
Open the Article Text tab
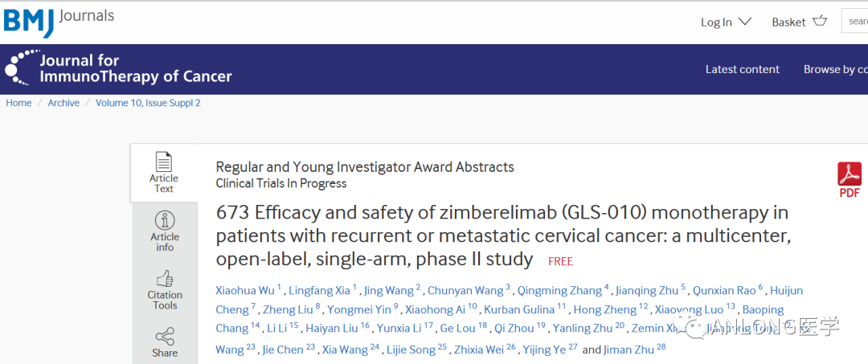point(164,172)
